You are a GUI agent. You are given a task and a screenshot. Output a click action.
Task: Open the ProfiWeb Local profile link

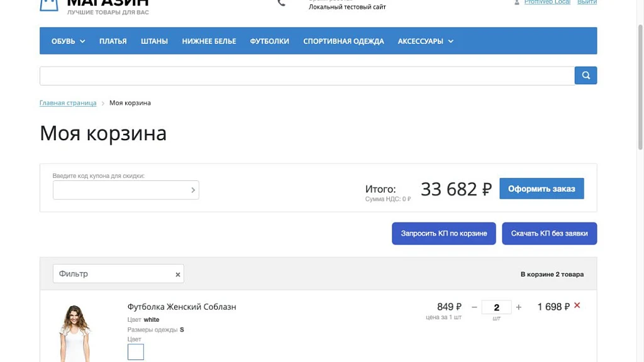click(547, 2)
